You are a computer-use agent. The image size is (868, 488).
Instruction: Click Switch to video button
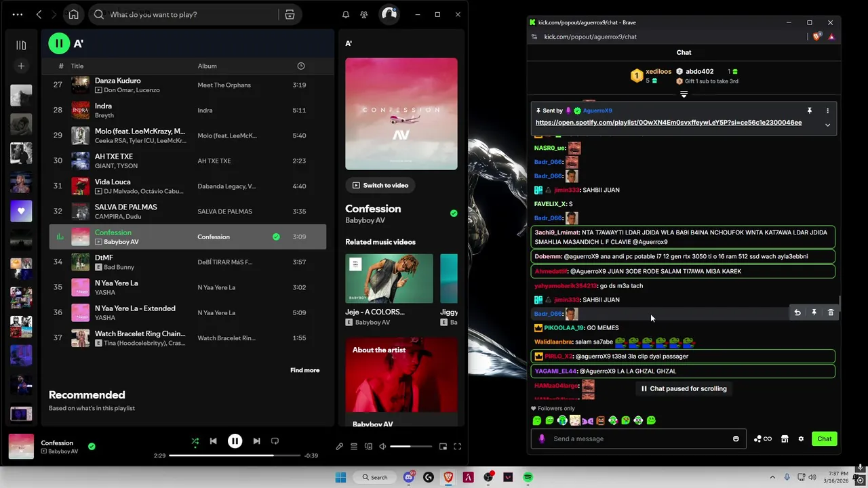pyautogui.click(x=380, y=185)
